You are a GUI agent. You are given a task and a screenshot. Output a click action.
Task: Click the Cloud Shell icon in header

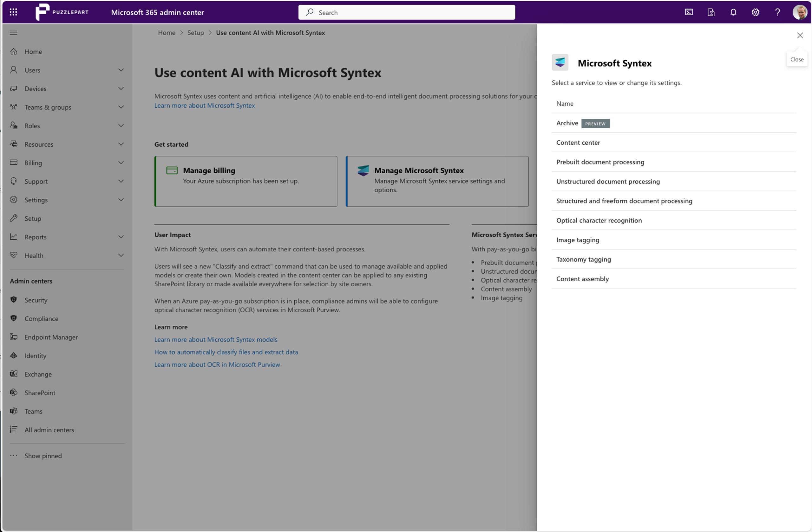click(x=689, y=12)
